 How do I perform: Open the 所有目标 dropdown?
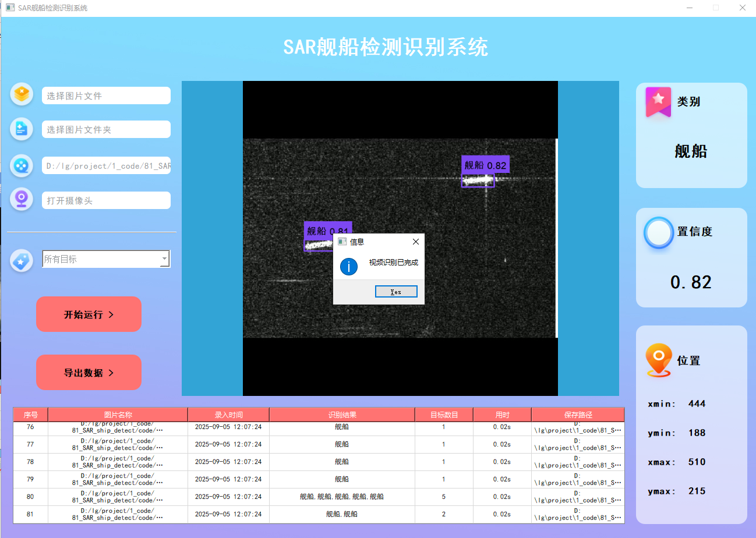click(x=106, y=259)
